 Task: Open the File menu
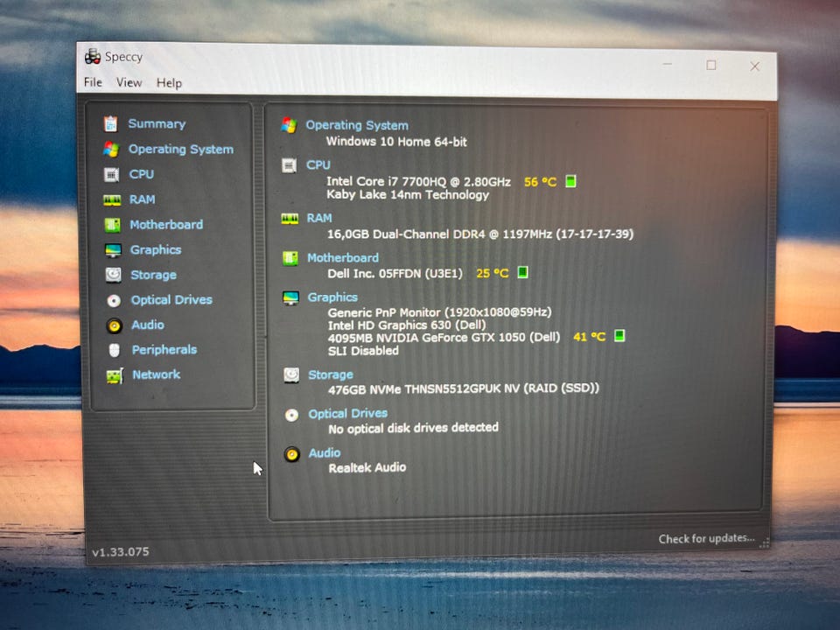(x=93, y=82)
